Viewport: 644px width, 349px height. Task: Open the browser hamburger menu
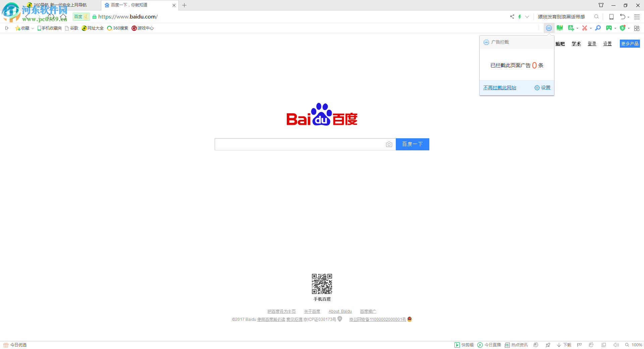click(x=637, y=16)
